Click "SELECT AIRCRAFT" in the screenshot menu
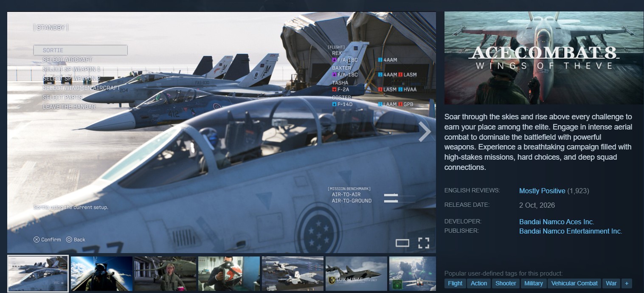The height and width of the screenshot is (293, 644). (x=67, y=60)
